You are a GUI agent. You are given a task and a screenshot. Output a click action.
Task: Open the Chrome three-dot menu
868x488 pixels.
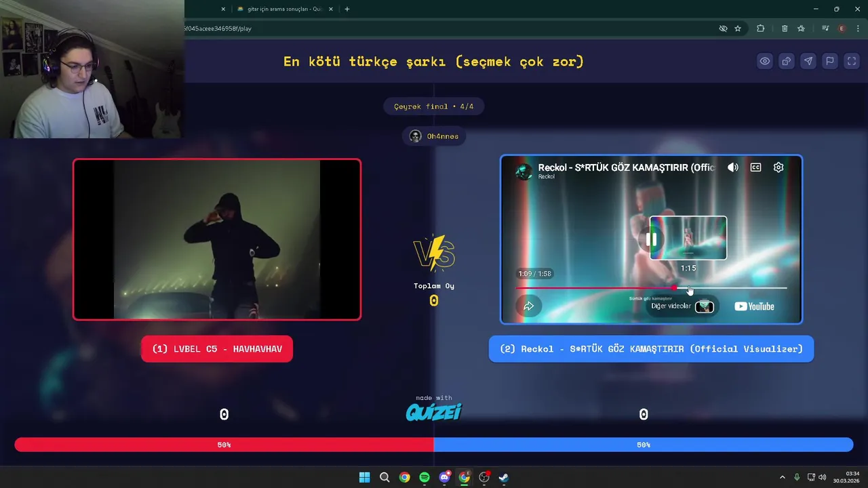point(858,28)
